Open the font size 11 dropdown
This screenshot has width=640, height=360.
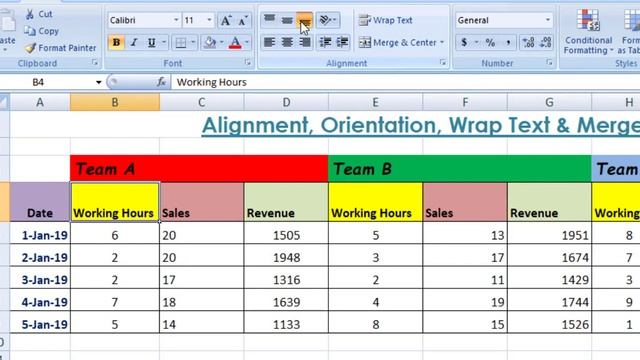[x=209, y=20]
